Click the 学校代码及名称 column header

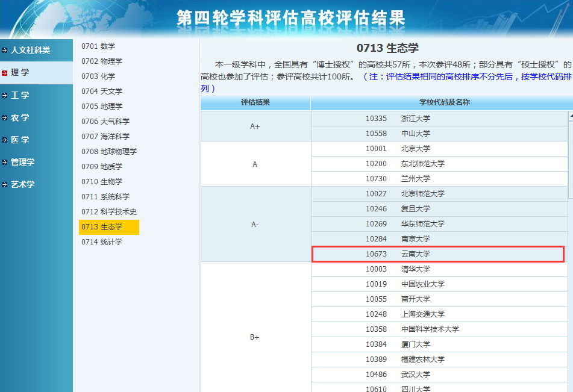pyautogui.click(x=444, y=102)
